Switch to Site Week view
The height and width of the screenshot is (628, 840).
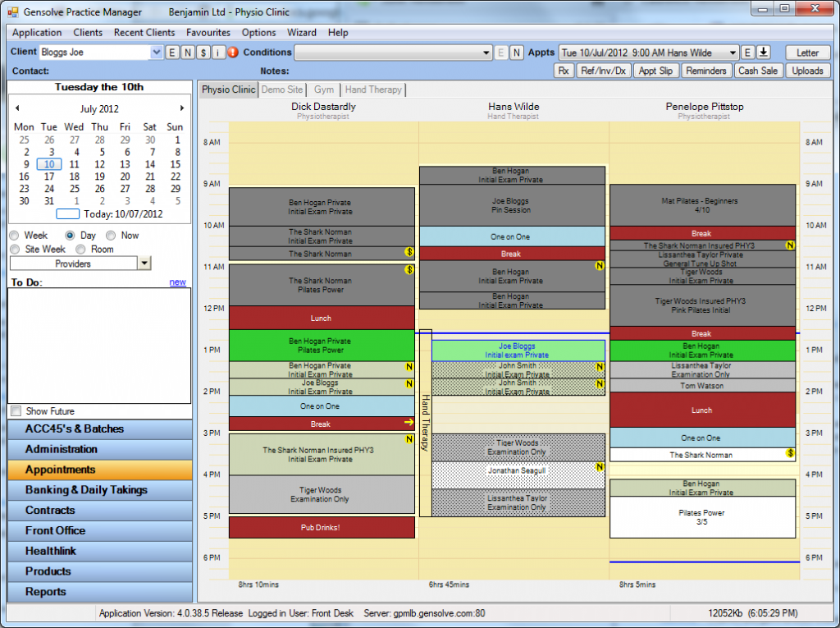coord(14,249)
